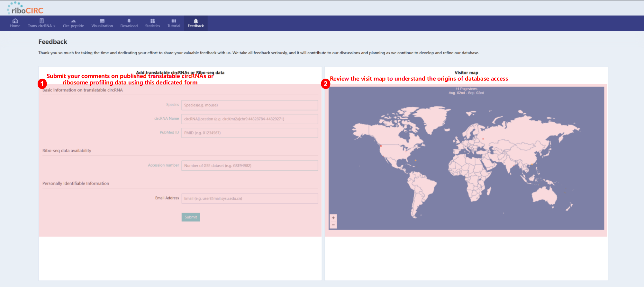The image size is (644, 287).
Task: Click the Trans-circRNA document icon
Action: [x=41, y=21]
